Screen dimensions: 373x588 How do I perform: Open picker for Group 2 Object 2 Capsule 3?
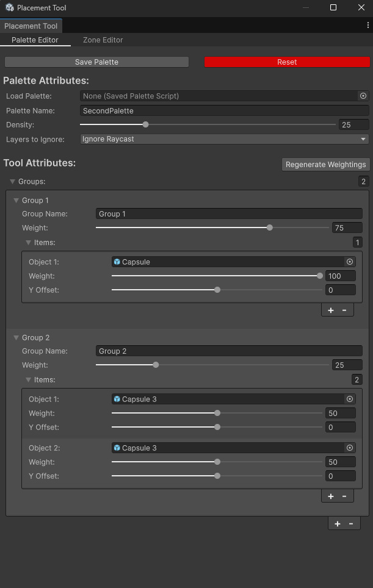pyautogui.click(x=350, y=448)
